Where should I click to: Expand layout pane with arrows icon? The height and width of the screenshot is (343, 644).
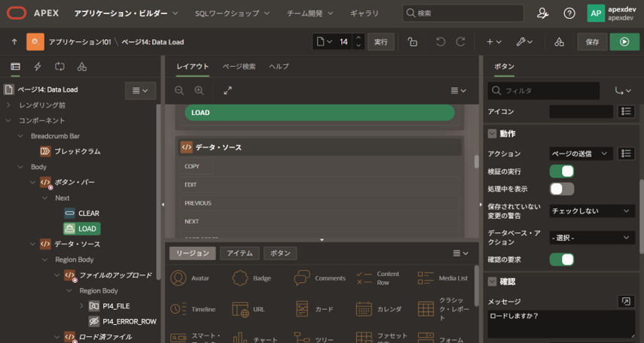coord(227,91)
